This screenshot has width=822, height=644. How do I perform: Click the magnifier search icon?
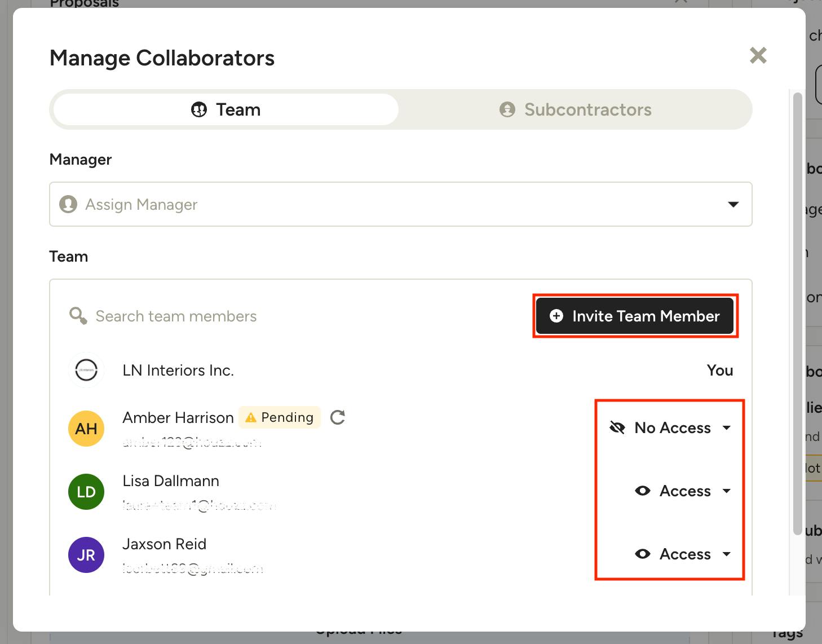pyautogui.click(x=78, y=316)
